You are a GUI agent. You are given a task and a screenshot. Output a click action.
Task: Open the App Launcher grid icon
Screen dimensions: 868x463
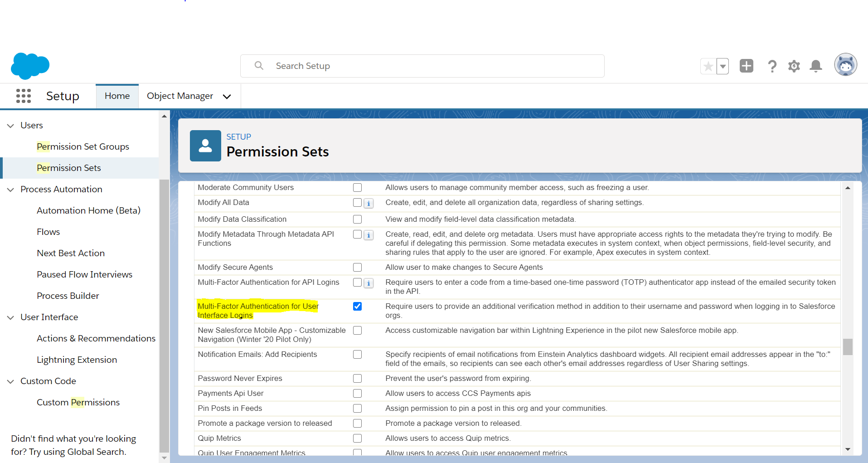click(23, 96)
